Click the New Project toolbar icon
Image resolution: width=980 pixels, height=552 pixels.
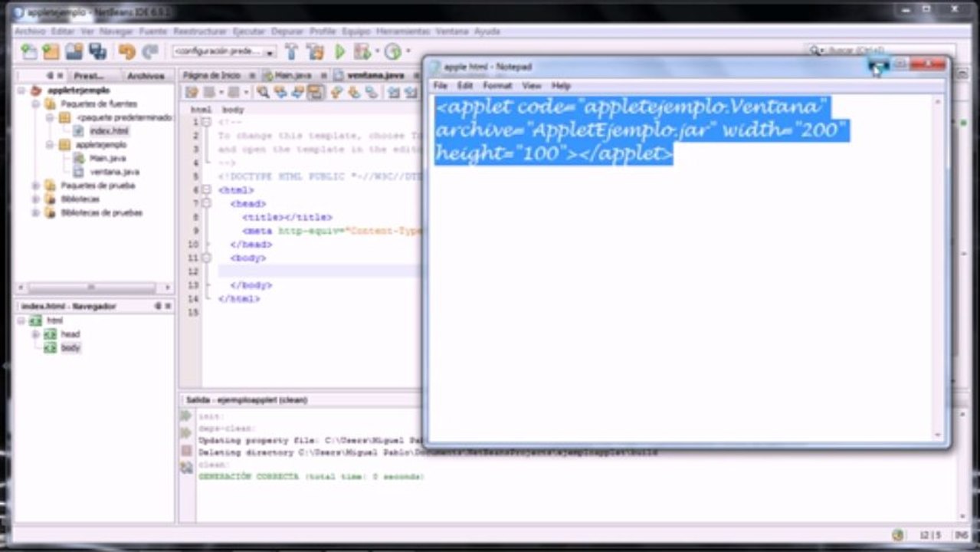[51, 51]
